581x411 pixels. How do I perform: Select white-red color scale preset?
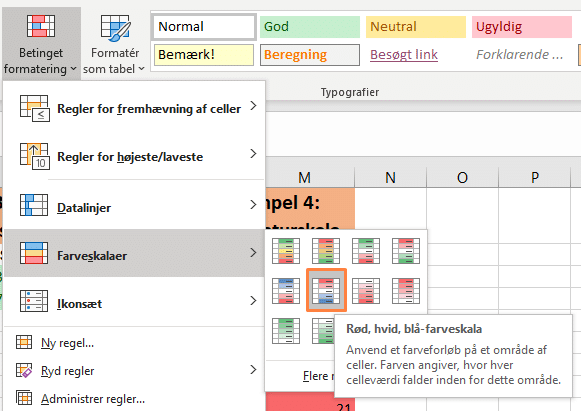366,291
